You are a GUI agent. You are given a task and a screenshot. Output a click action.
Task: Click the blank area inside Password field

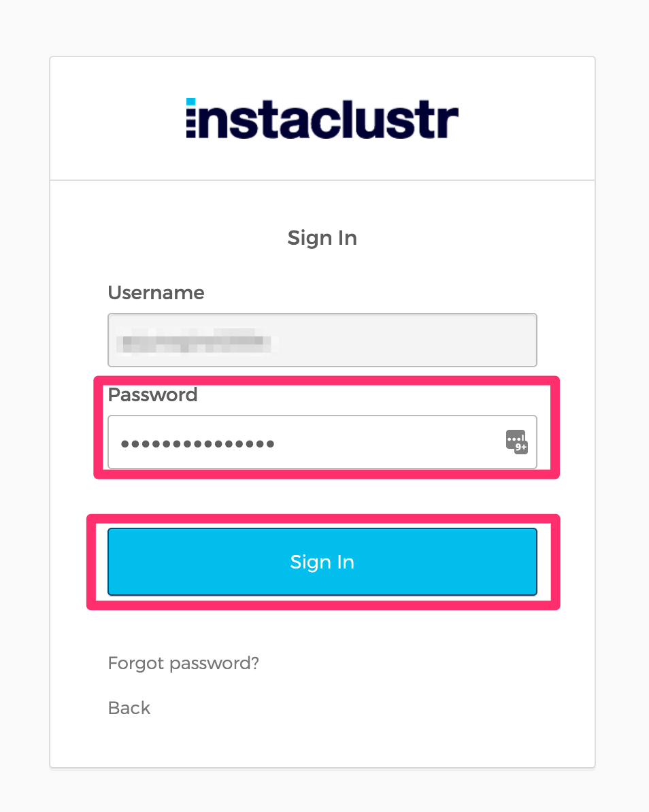click(x=388, y=442)
